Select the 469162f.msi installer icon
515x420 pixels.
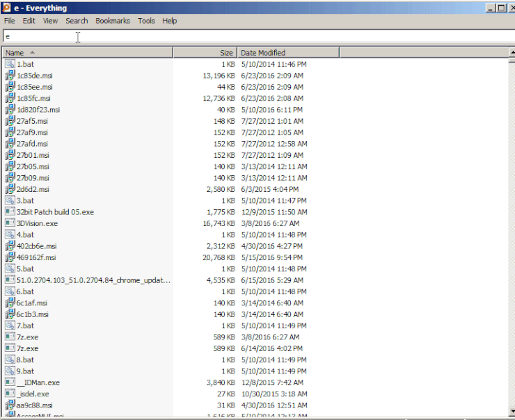tap(10, 257)
